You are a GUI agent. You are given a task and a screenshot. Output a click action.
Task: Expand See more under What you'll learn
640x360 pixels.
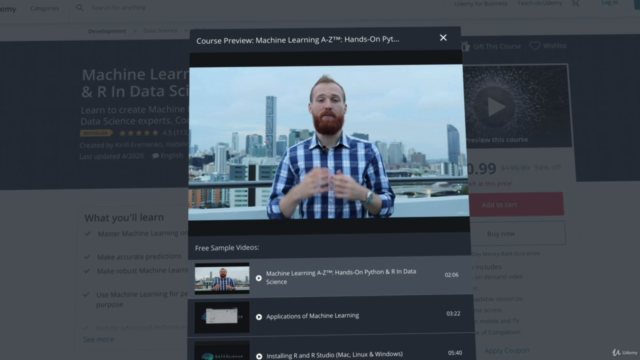coord(98,339)
